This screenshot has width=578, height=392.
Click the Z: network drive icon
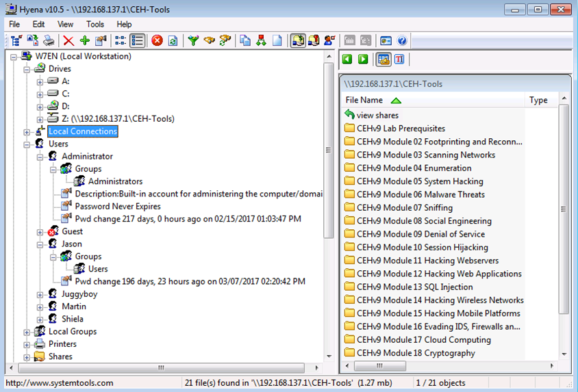click(53, 118)
